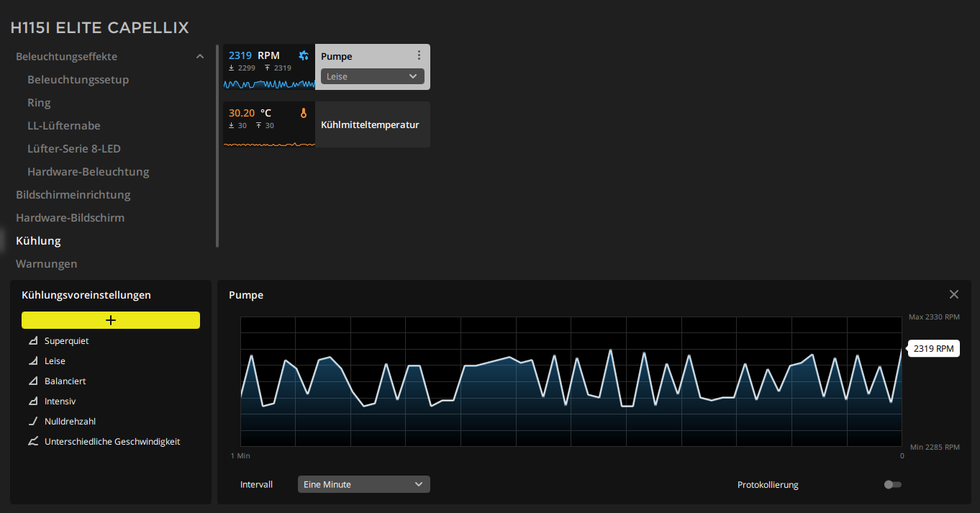Click the Min 2285 RPM label

[x=935, y=447]
